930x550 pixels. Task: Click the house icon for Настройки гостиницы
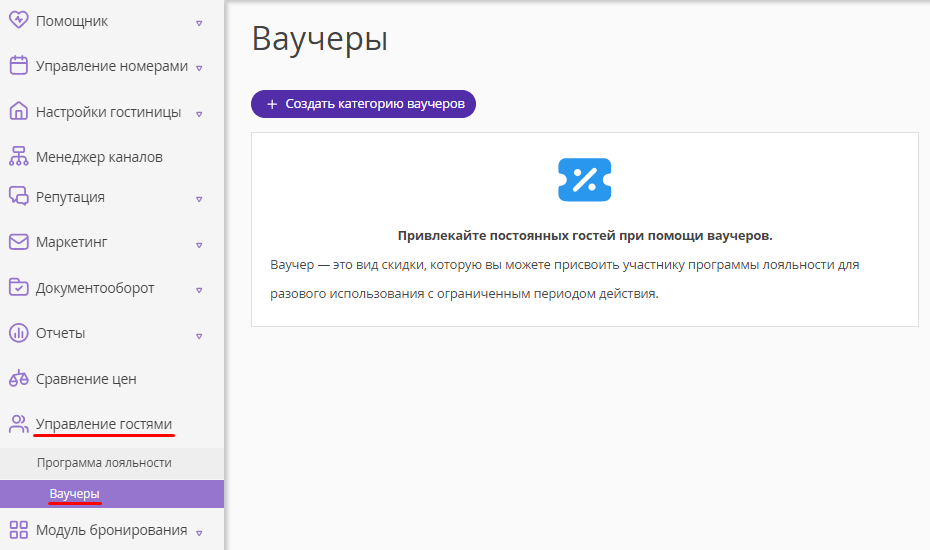(18, 111)
